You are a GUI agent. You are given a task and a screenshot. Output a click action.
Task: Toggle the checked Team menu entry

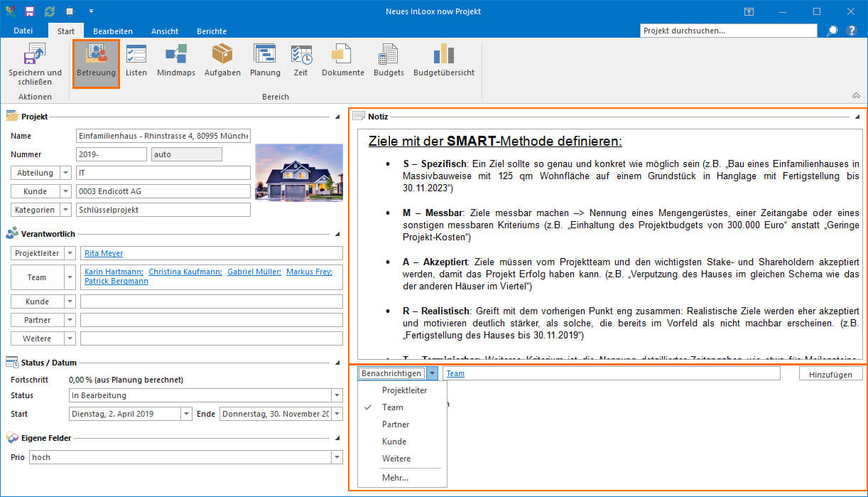[403, 407]
